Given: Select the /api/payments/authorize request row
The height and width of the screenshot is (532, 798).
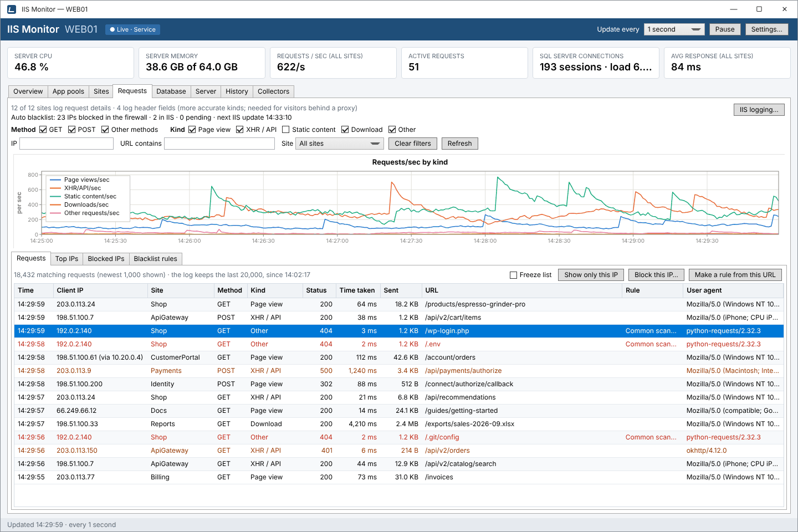Looking at the screenshot, I should (x=399, y=371).
